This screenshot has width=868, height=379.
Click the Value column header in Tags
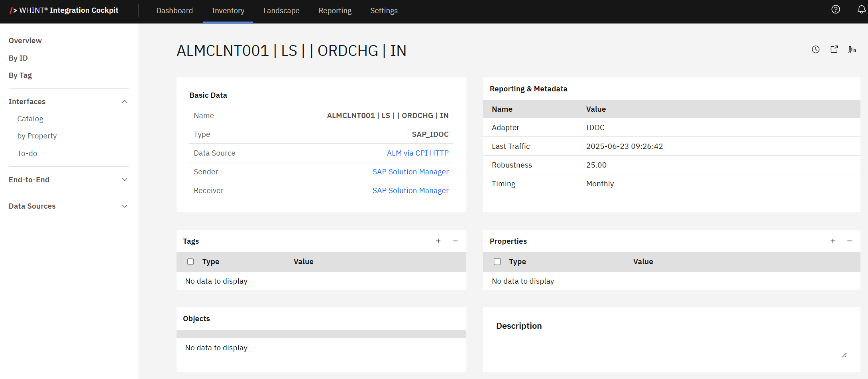(x=304, y=262)
